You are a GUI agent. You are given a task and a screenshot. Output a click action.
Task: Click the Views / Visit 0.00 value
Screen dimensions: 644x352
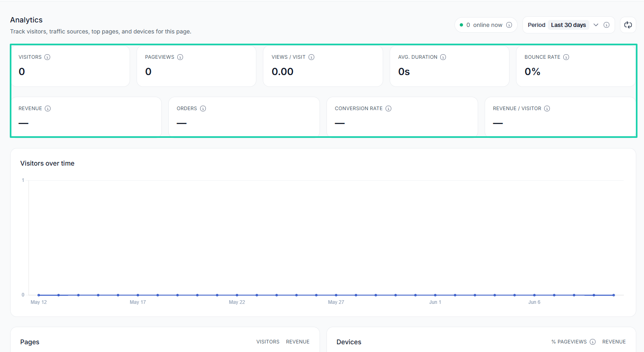[282, 72]
